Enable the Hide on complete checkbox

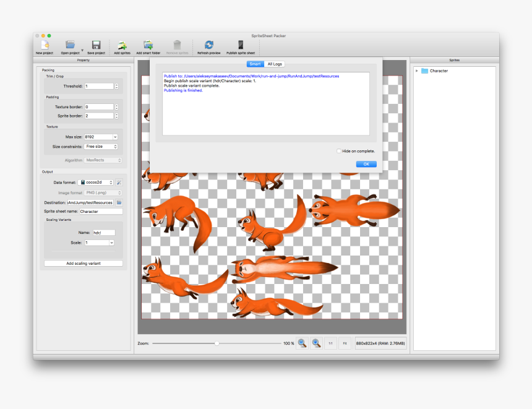click(338, 151)
